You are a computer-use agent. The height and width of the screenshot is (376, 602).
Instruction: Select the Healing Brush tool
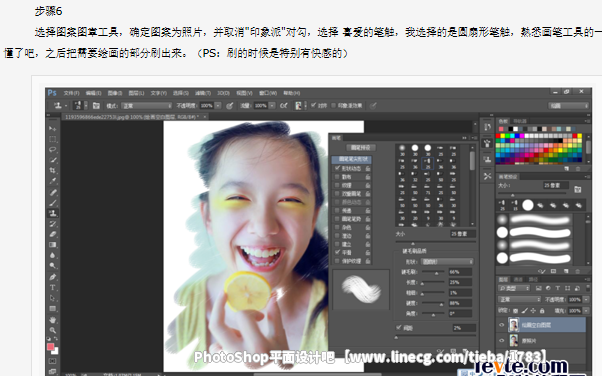(x=53, y=192)
